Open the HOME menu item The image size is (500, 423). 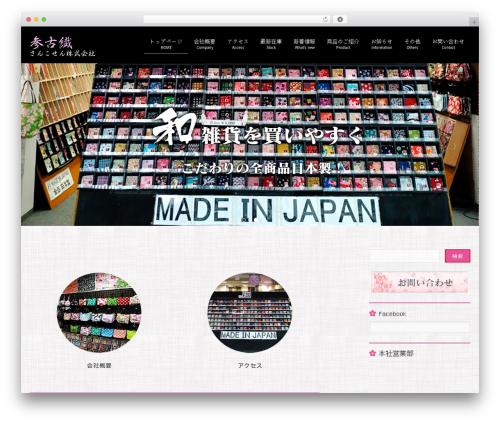[x=166, y=44]
